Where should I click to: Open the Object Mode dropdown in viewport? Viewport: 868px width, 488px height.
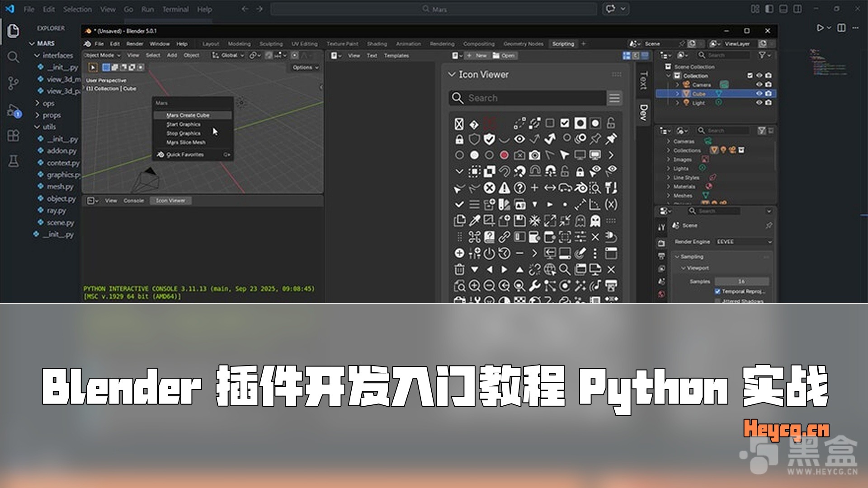tap(102, 55)
